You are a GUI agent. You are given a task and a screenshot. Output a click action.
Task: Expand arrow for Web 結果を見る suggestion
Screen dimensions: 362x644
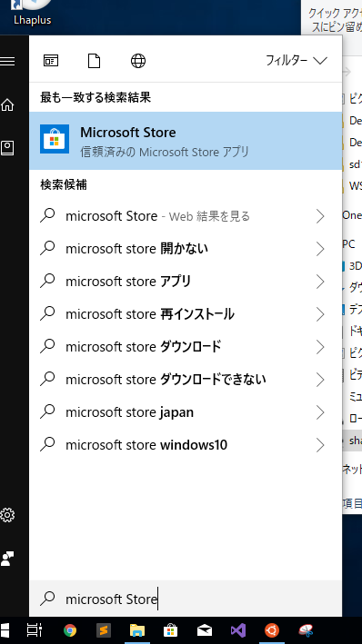tap(320, 216)
